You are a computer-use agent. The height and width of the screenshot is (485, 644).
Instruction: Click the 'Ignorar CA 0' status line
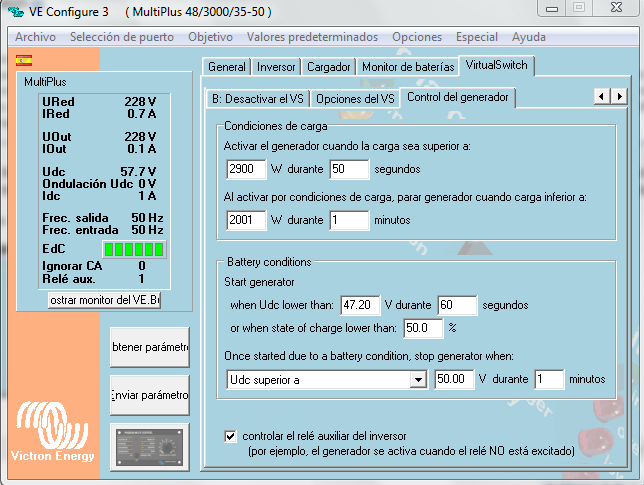[x=94, y=266]
